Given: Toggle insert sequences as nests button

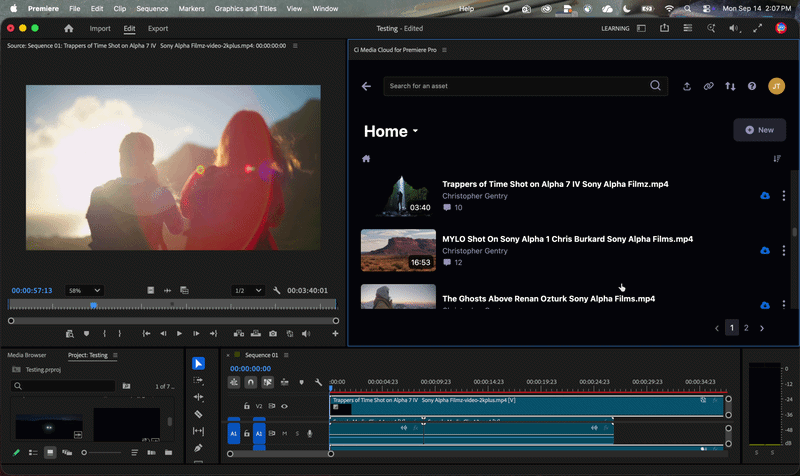Looking at the screenshot, I should coord(234,382).
